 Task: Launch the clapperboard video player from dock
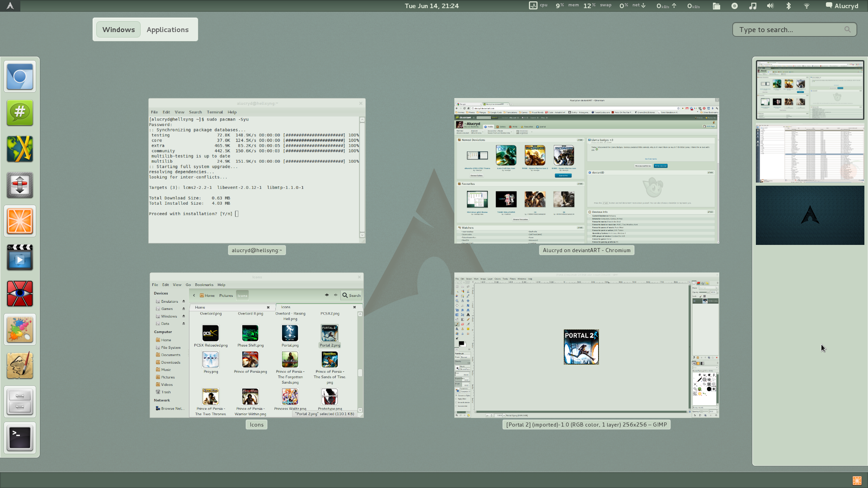click(x=20, y=258)
